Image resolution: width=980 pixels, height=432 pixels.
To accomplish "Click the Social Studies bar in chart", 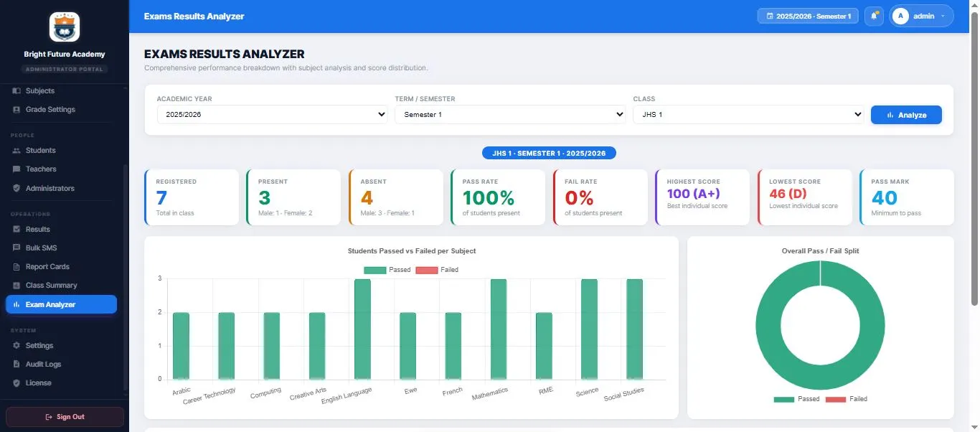I will (x=635, y=329).
